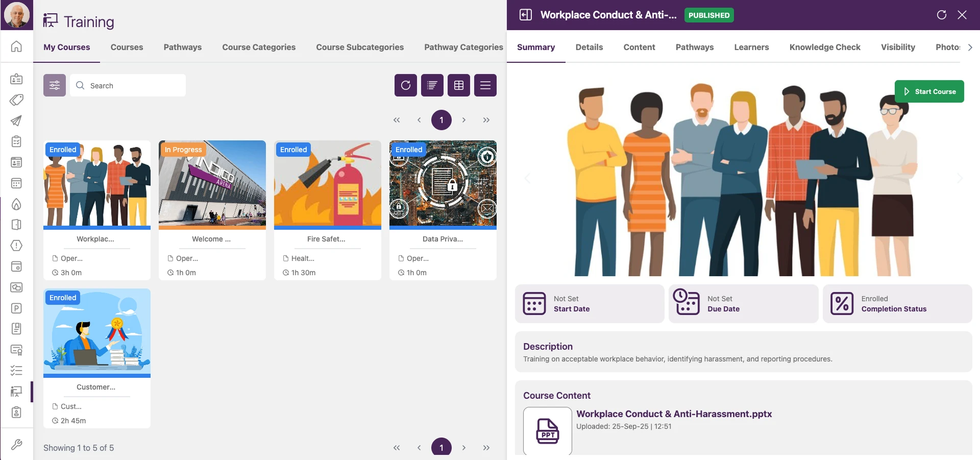Click the wrench settings icon at sidebar bottom
The width and height of the screenshot is (980, 460).
point(16,445)
